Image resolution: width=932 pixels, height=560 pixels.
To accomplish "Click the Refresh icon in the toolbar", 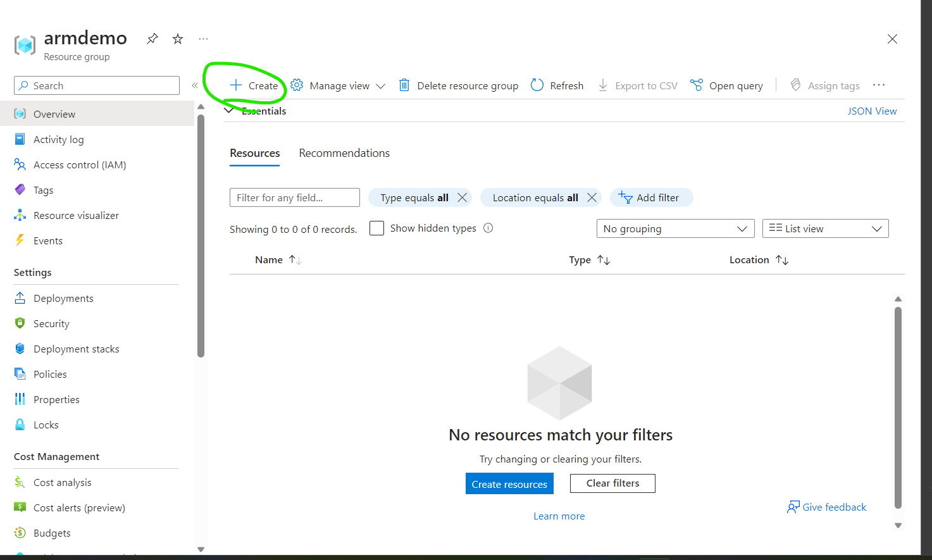I will tap(537, 85).
